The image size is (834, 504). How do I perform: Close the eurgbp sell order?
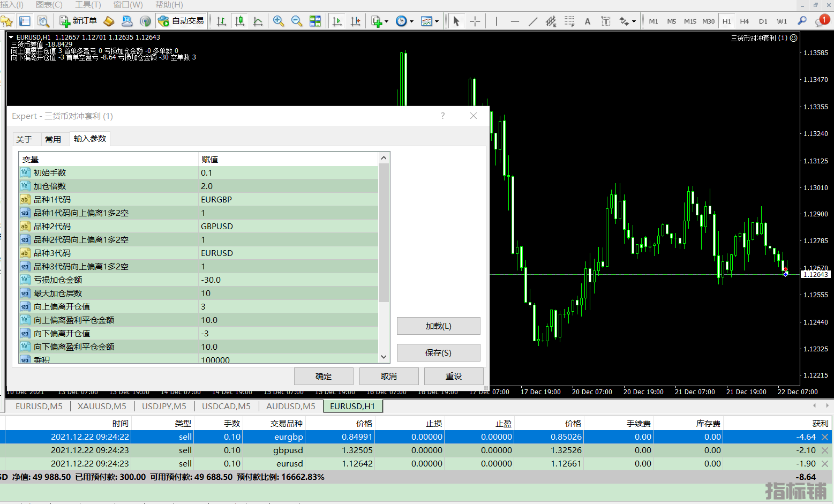point(825,437)
